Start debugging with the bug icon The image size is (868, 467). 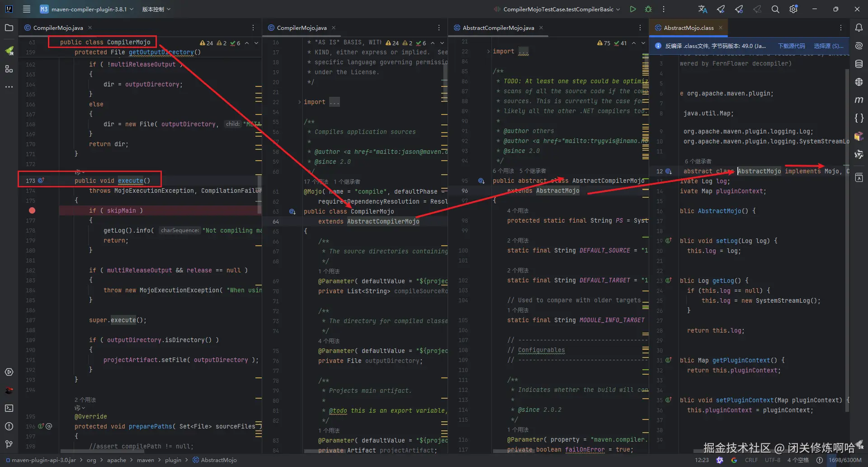pyautogui.click(x=648, y=9)
